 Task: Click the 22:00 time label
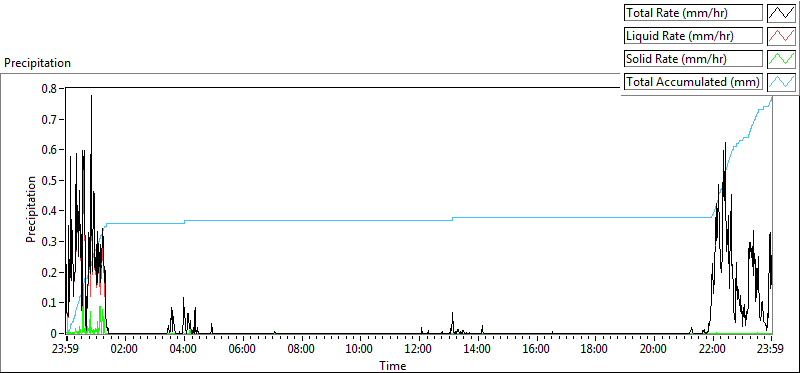click(x=712, y=350)
